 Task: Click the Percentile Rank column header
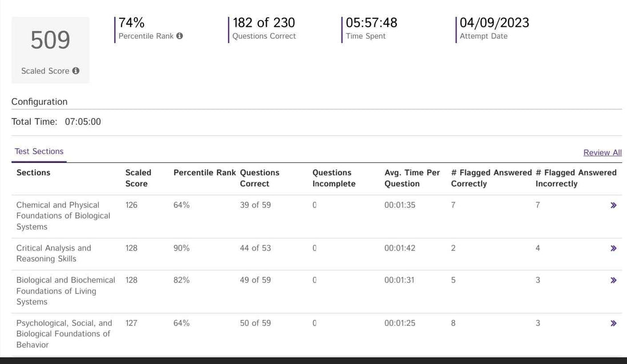point(204,173)
